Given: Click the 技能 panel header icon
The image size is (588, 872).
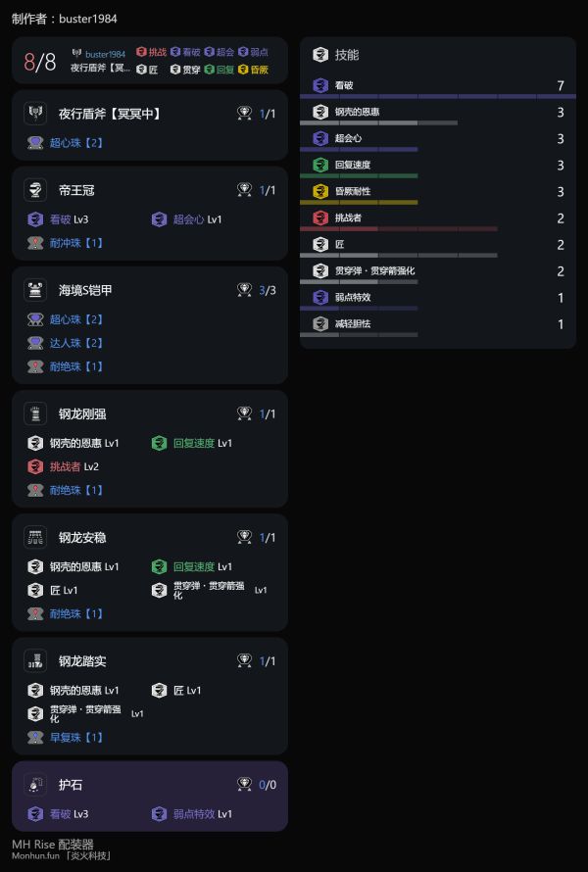Looking at the screenshot, I should (x=320, y=54).
